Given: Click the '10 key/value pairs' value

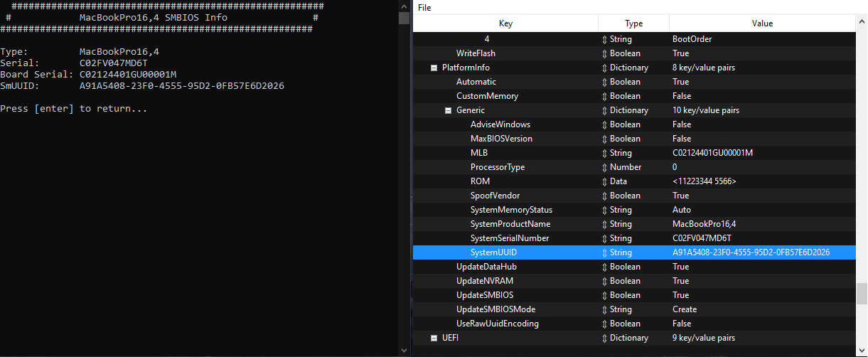Looking at the screenshot, I should (706, 110).
